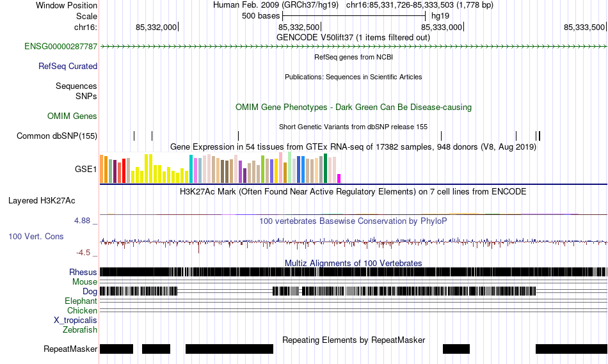
Task: Click the RepeatMasker block touching the right edge
Action: click(572, 349)
